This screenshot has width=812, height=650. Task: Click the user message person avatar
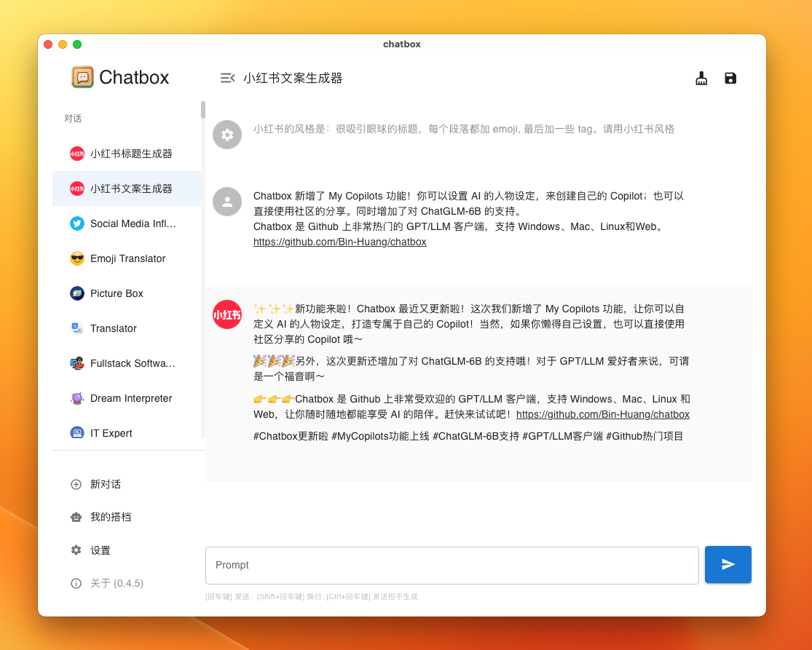tap(227, 202)
